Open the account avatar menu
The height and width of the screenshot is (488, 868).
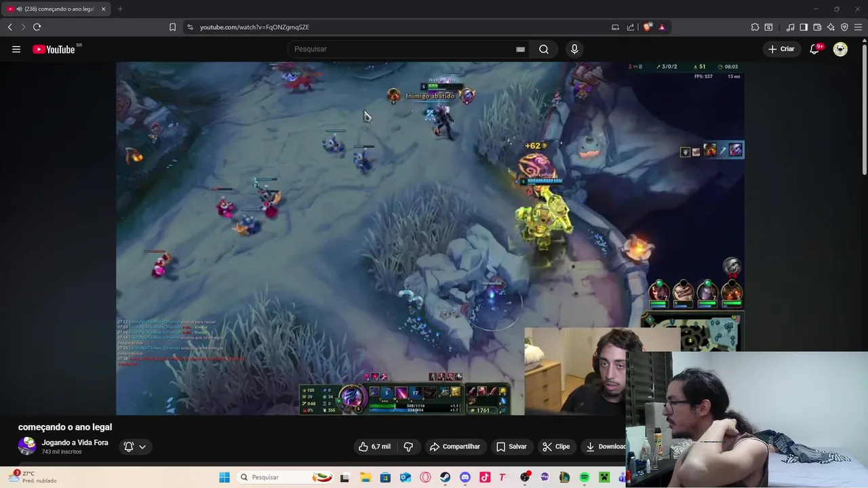click(x=840, y=49)
